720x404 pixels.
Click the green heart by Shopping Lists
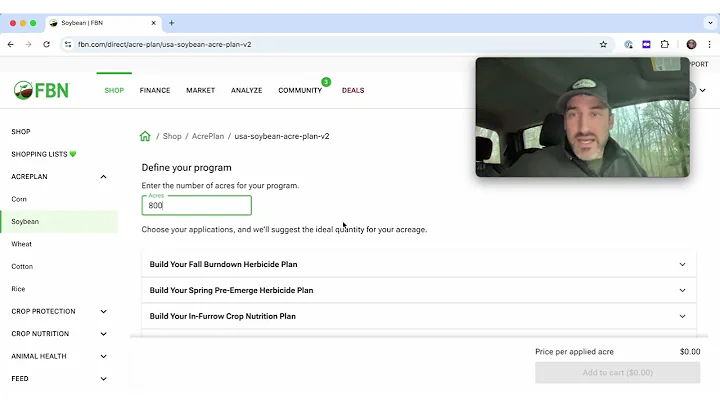(73, 154)
